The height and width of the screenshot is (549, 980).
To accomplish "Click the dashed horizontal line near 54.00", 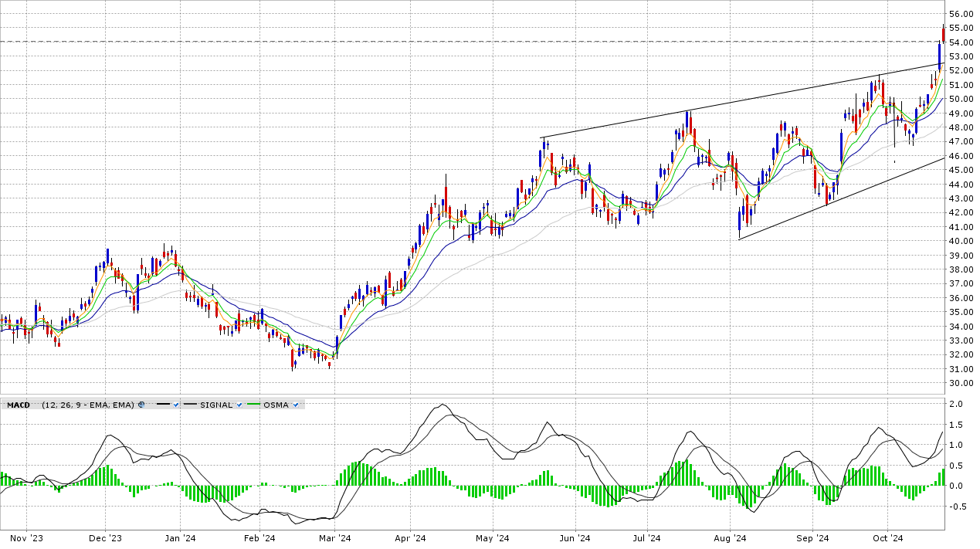I will tap(463, 41).
